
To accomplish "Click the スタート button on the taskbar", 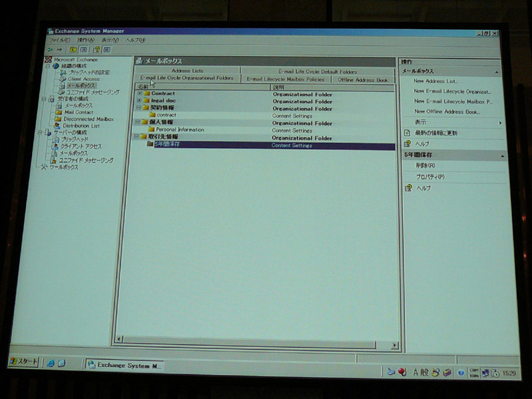I will tap(23, 361).
